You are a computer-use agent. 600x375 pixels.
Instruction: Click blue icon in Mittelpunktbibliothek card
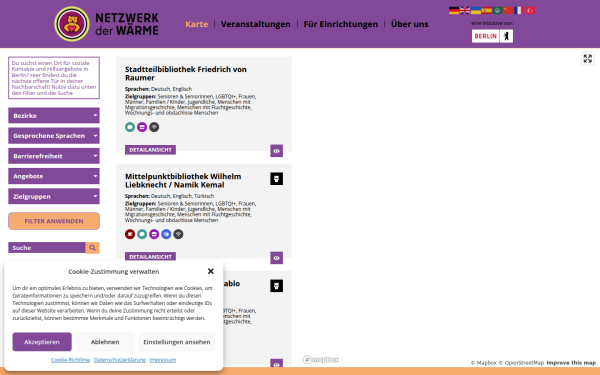click(166, 234)
